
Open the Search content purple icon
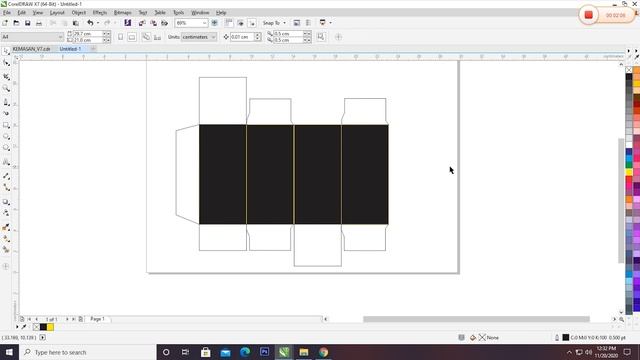coord(128,23)
